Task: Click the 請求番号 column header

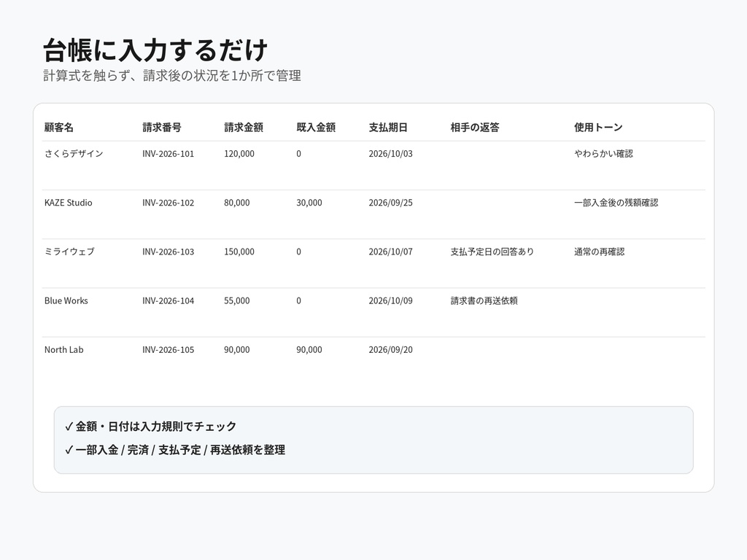Action: pos(162,127)
